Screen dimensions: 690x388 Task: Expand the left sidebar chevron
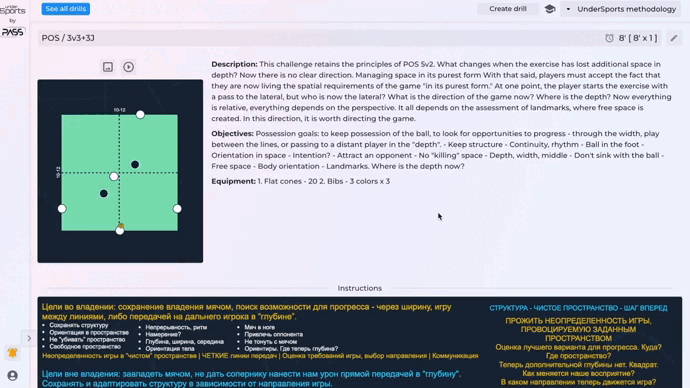(29, 338)
